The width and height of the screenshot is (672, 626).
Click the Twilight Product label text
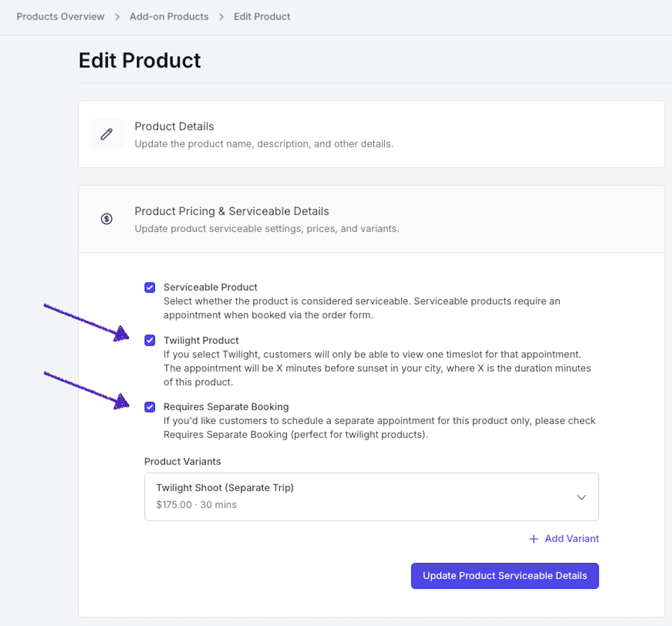201,340
